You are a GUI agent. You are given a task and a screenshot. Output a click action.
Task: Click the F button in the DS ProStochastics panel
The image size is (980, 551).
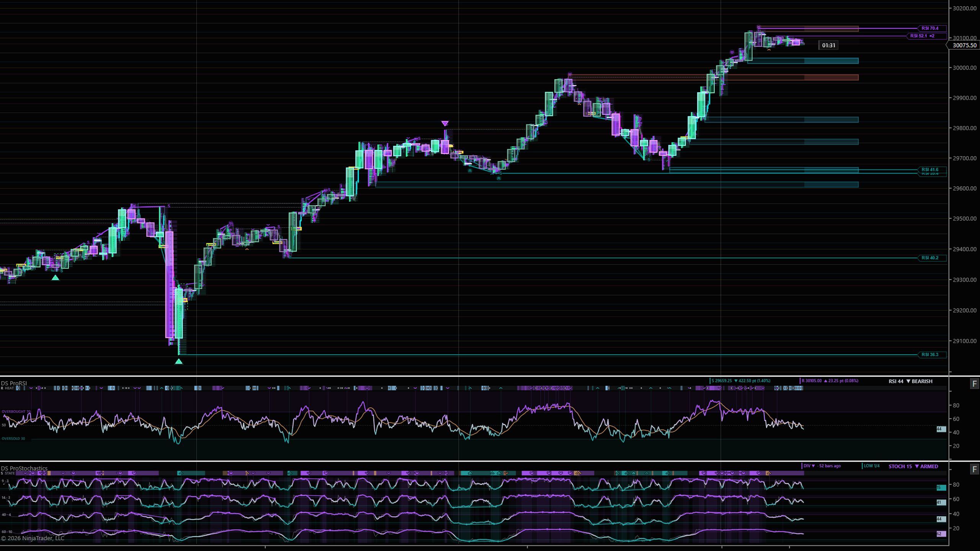975,469
